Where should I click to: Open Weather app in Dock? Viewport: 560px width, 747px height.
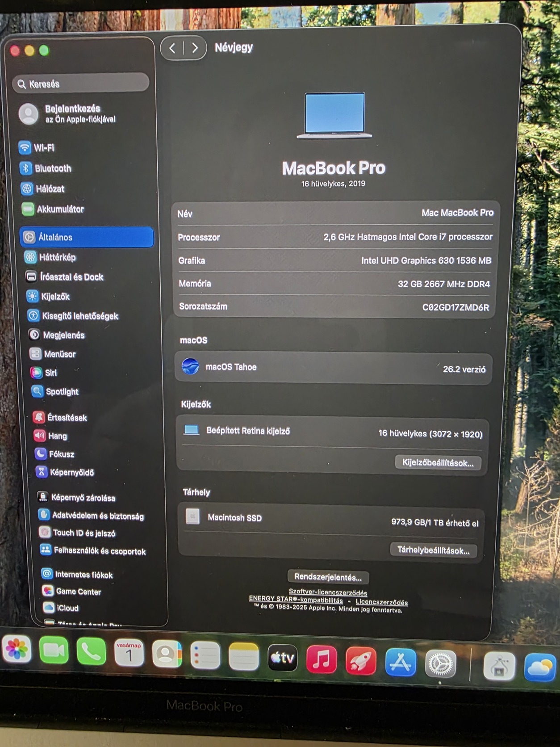[x=540, y=668]
